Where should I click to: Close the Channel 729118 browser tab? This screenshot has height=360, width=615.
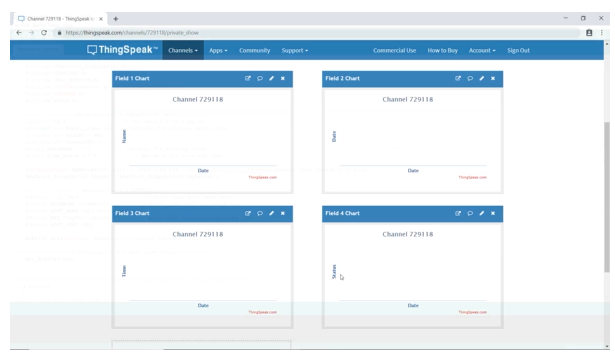click(101, 19)
